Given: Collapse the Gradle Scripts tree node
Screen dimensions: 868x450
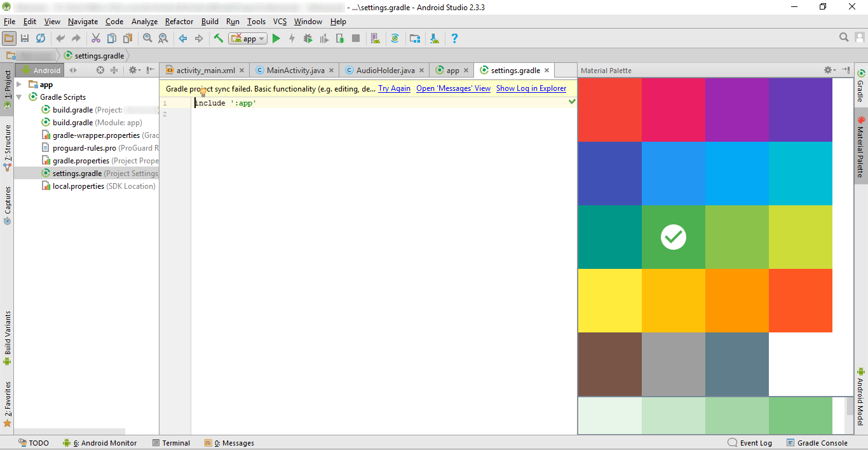Looking at the screenshot, I should [x=18, y=97].
